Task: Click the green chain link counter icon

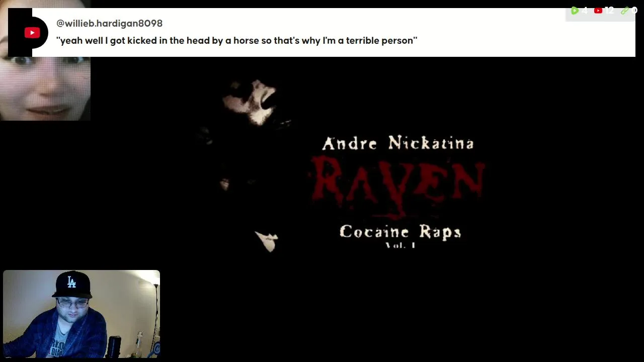Action: click(625, 11)
